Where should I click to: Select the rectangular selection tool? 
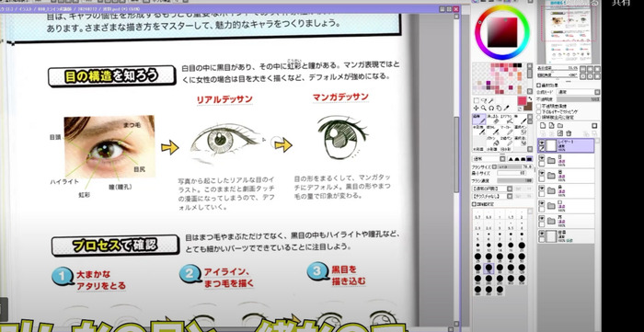pos(476,100)
